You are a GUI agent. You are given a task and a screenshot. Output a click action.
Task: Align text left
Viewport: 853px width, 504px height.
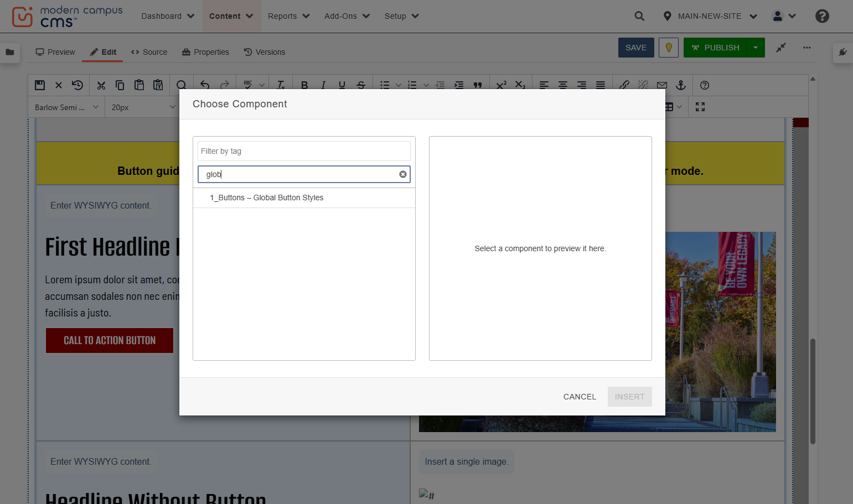tap(544, 85)
